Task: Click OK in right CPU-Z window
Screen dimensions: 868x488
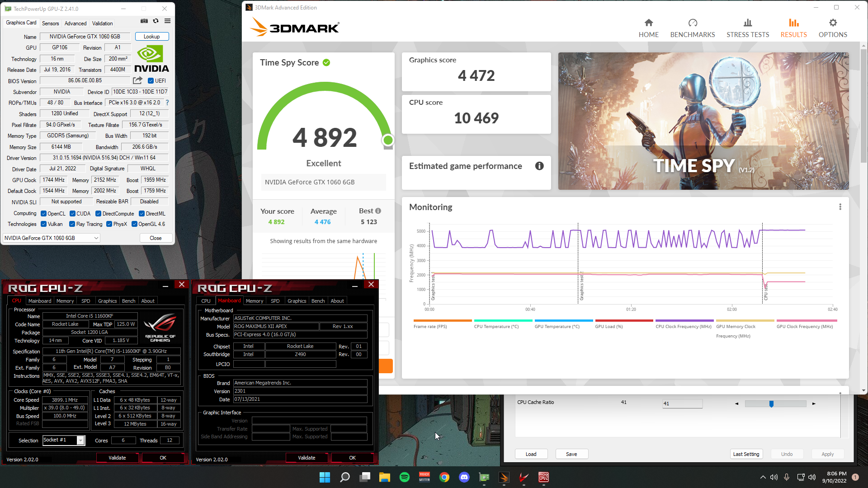Action: click(x=353, y=458)
